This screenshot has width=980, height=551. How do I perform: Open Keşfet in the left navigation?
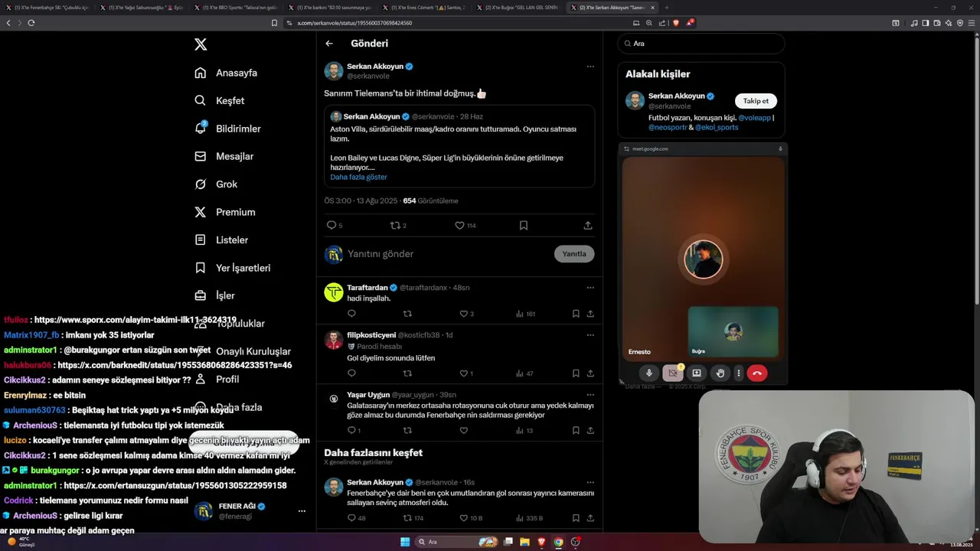[x=220, y=100]
